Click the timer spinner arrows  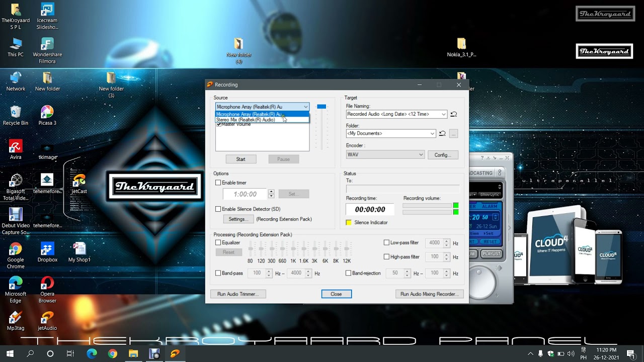[x=271, y=194]
